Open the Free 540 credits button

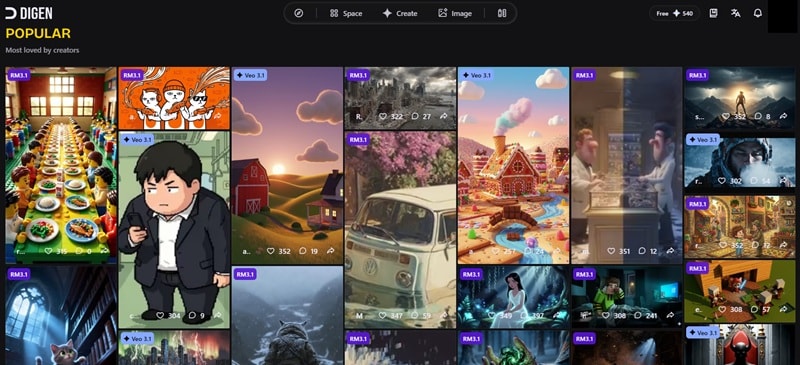click(674, 13)
